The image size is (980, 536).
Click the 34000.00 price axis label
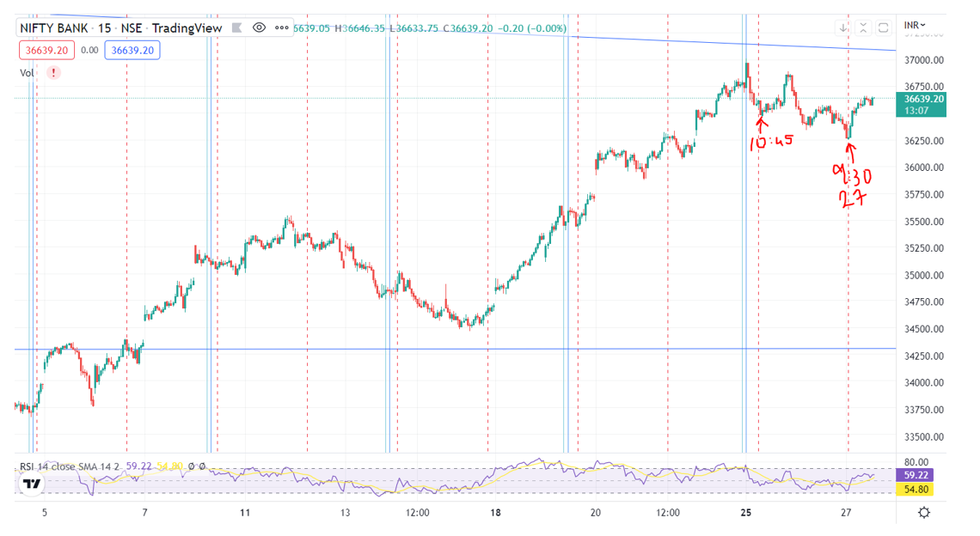pyautogui.click(x=924, y=383)
